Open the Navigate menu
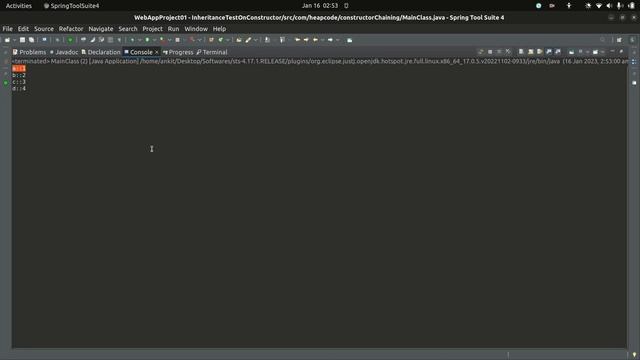 (x=101, y=29)
